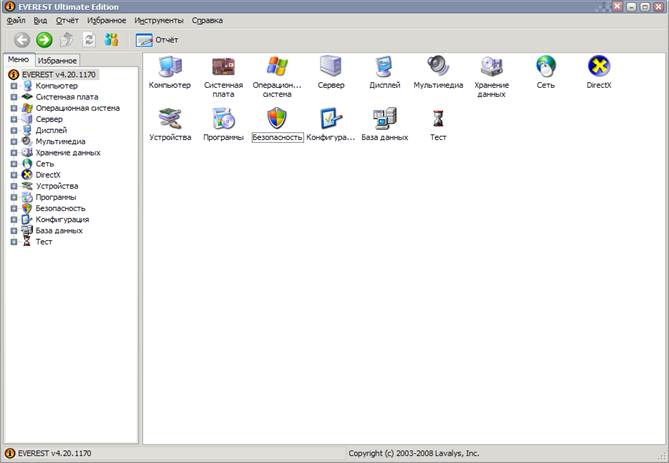Expand the Тест tree node

point(14,242)
